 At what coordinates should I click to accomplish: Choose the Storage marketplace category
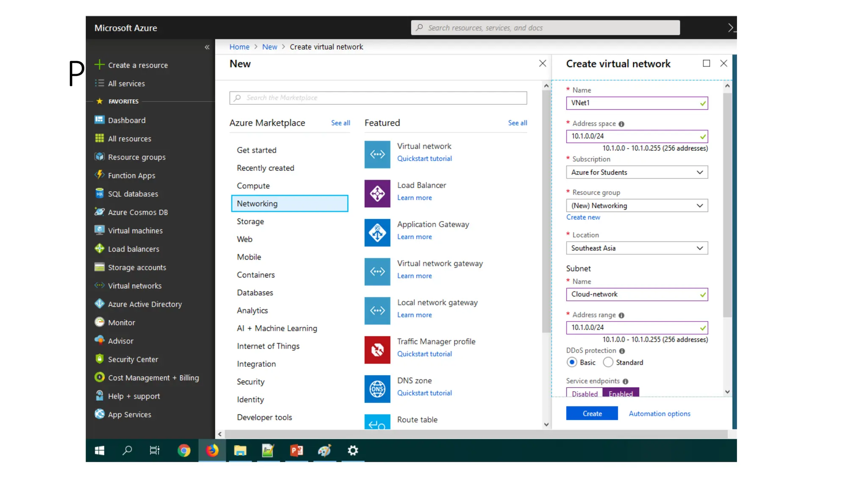[x=250, y=221]
